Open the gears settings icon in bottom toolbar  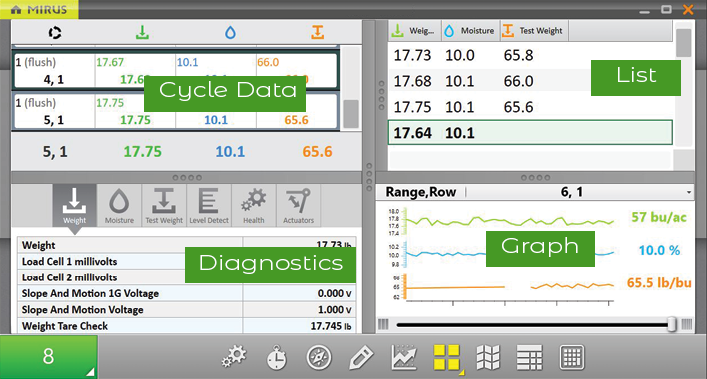click(234, 357)
